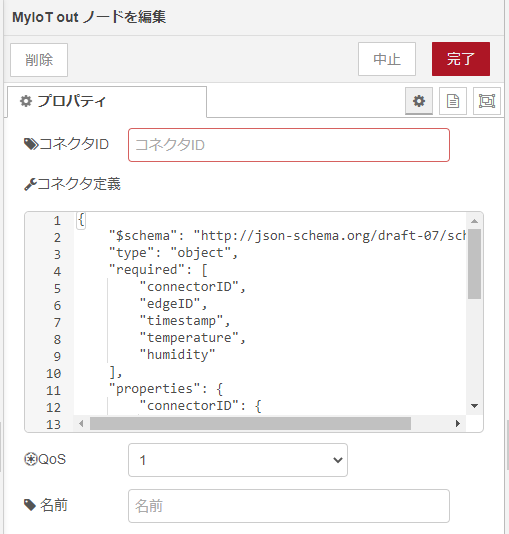Click the "type": "object" line
This screenshot has height=534, width=509.
pyautogui.click(x=173, y=253)
